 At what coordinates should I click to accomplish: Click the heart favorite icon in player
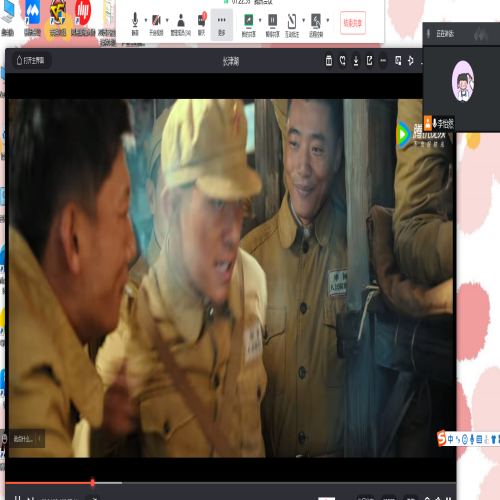[x=342, y=61]
